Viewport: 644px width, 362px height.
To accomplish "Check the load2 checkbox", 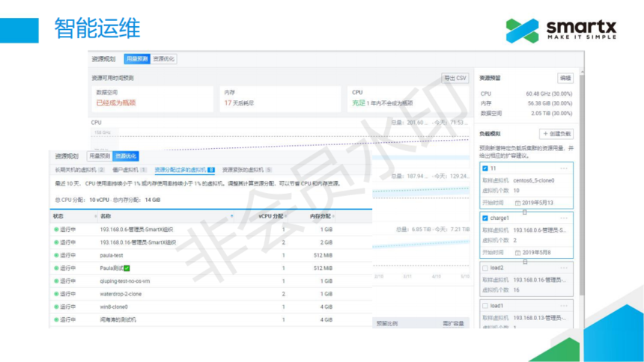I will (485, 268).
